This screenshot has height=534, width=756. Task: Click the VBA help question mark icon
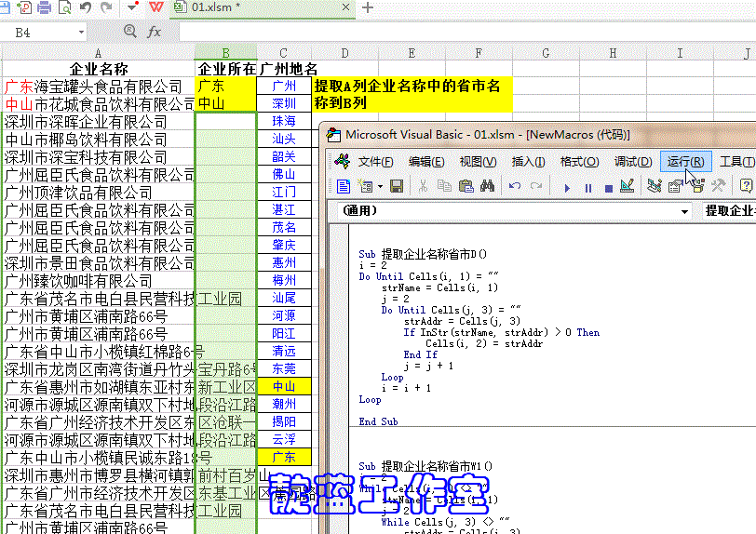746,186
